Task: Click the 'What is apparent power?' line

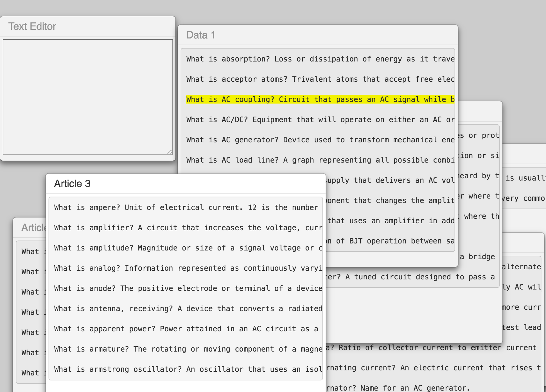Action: [x=186, y=329]
